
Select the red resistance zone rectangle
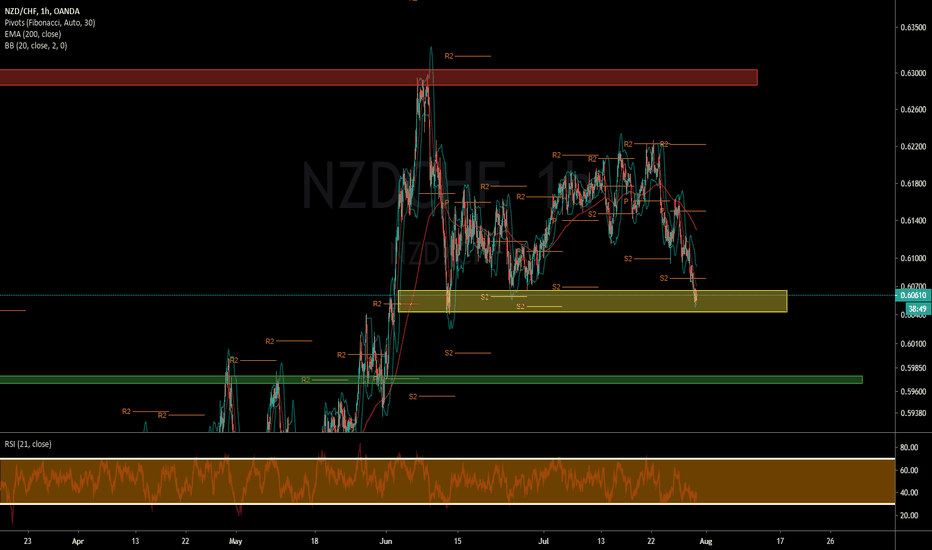[379, 77]
